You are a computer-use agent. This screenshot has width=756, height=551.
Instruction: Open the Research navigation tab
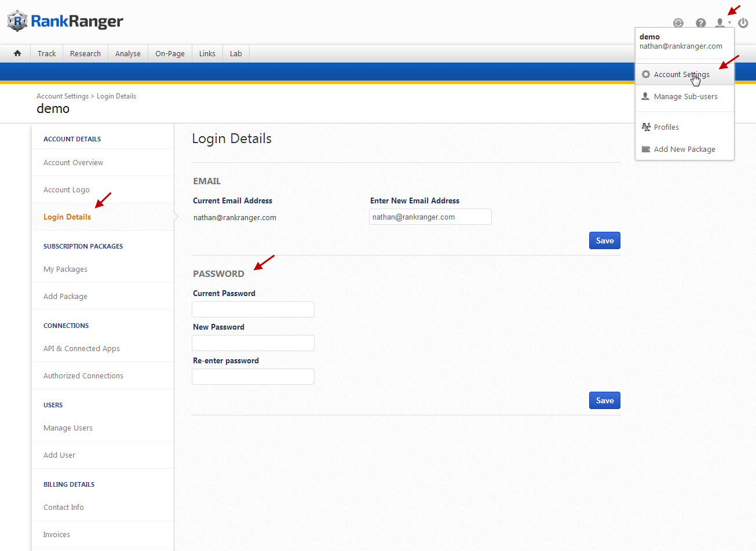(85, 54)
